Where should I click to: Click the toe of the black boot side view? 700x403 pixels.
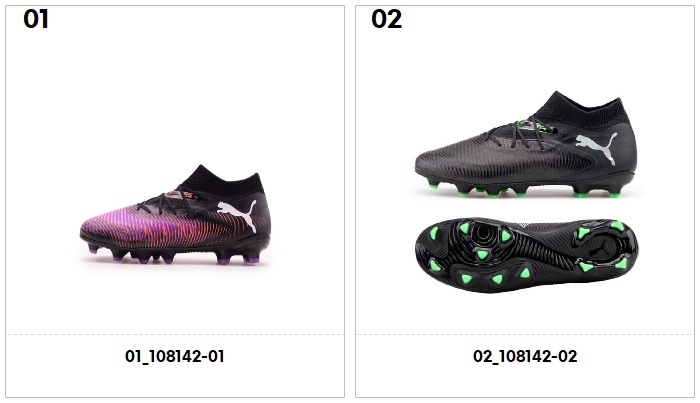[x=435, y=163]
